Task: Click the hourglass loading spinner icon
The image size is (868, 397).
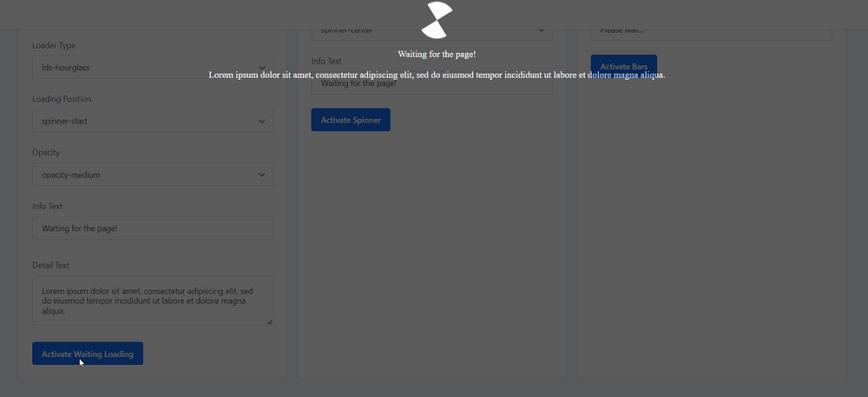Action: pos(437,20)
